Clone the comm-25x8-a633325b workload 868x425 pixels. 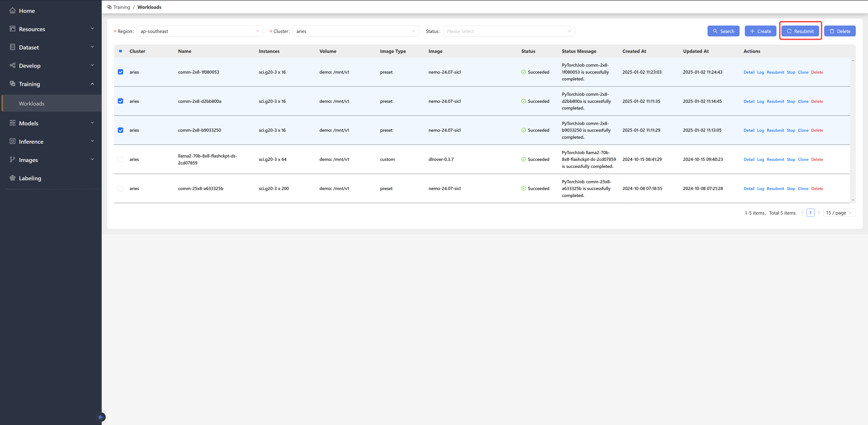(803, 189)
